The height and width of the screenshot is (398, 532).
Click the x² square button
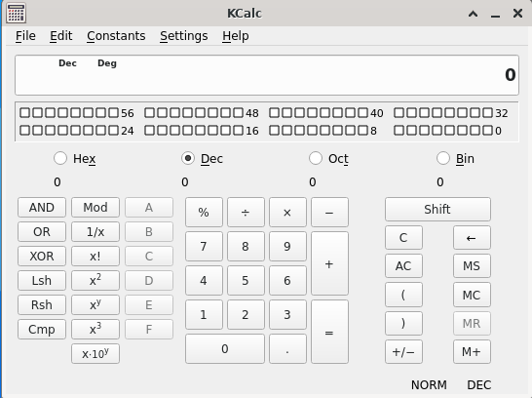(x=95, y=281)
